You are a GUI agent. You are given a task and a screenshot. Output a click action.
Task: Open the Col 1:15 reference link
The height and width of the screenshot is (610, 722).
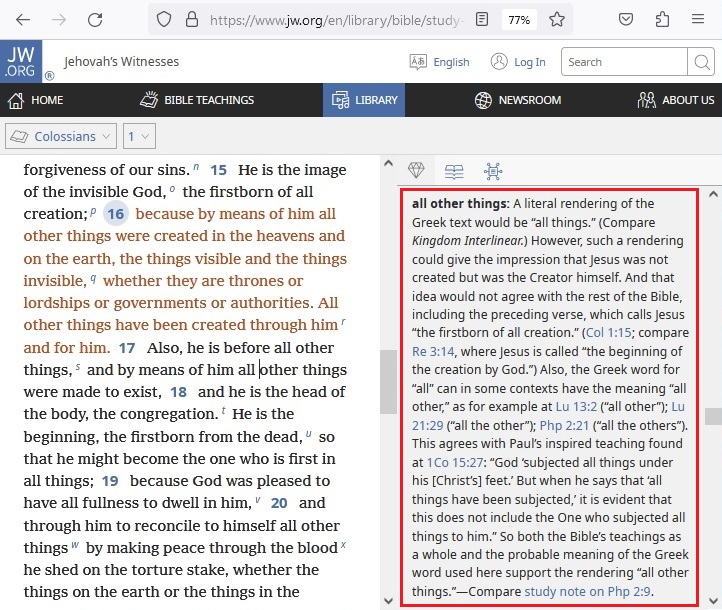(608, 333)
